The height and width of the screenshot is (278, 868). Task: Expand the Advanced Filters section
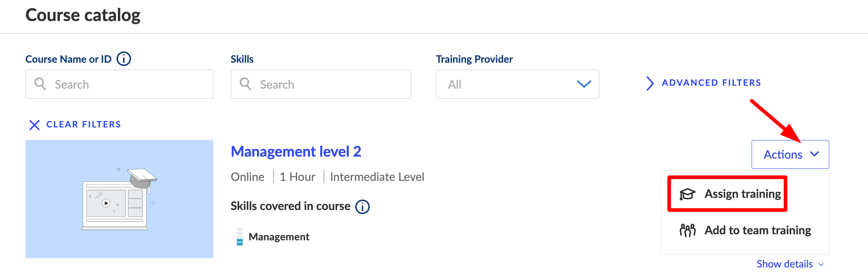point(711,83)
